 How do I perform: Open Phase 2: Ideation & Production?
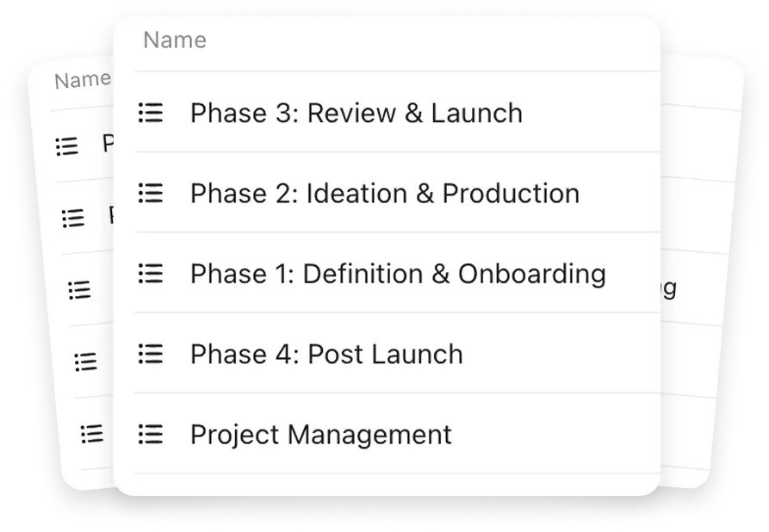click(384, 193)
